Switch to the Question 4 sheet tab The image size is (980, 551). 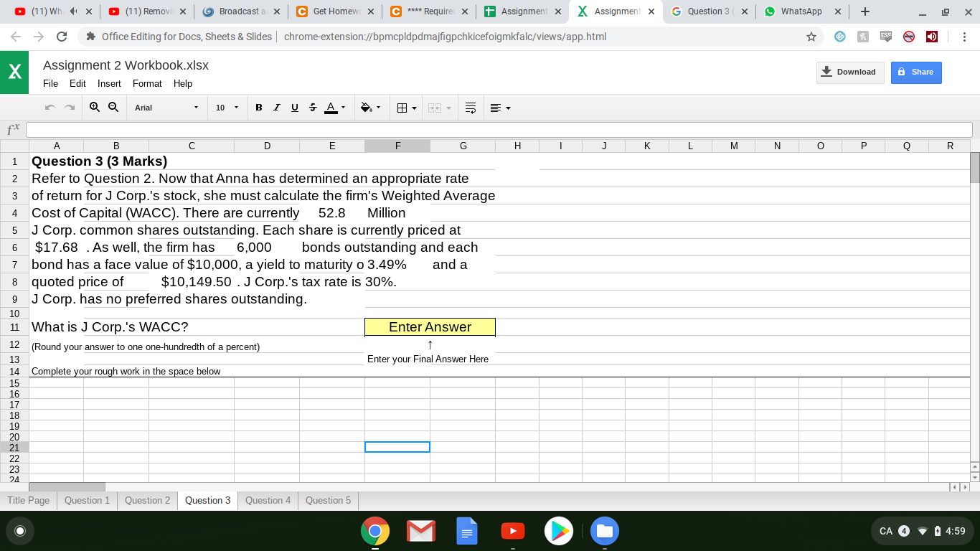(x=268, y=500)
